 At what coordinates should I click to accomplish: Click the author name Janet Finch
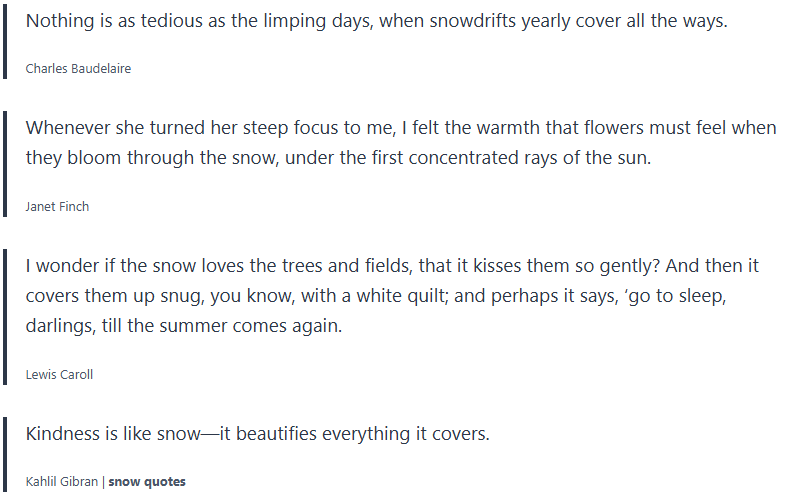click(x=57, y=206)
